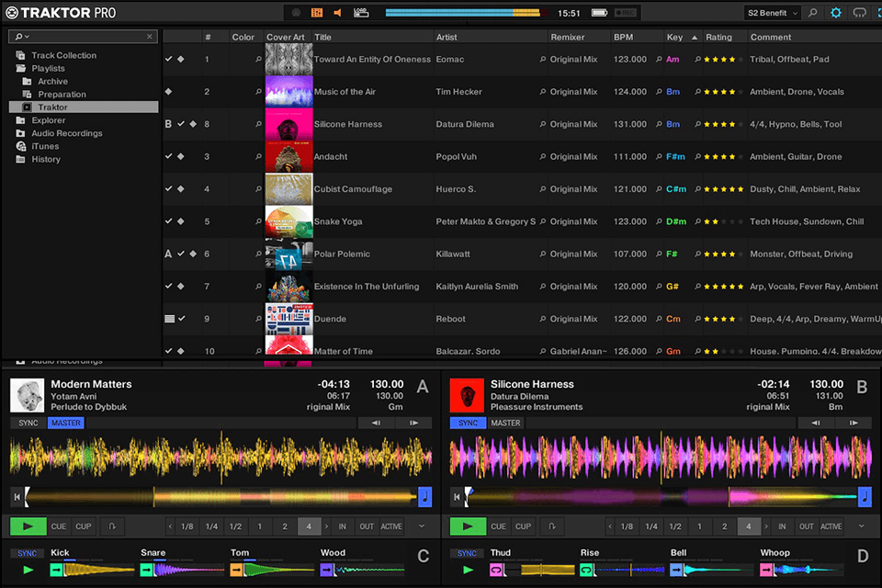Nudge tempo forward on Deck B
This screenshot has height=588, width=882.
pos(854,423)
